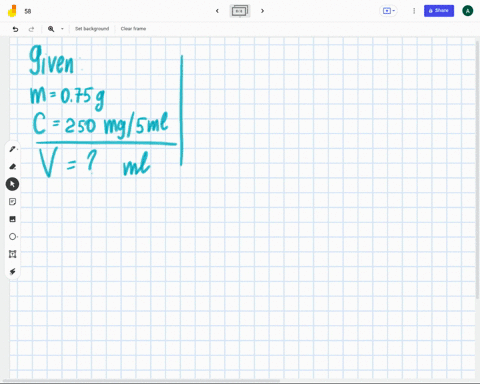Click the horizontal scrollbar at bottom
The image size is (480, 384).
[x=142, y=381]
